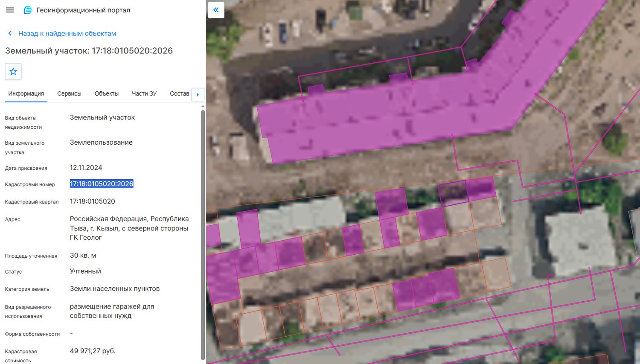Switch to the Части ЗУ tab
Image resolution: width=640 pixels, height=364 pixels.
click(144, 93)
